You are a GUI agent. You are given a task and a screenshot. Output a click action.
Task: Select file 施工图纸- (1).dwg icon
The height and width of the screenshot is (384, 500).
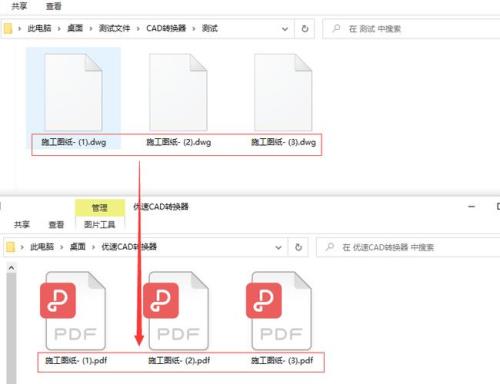tap(73, 92)
